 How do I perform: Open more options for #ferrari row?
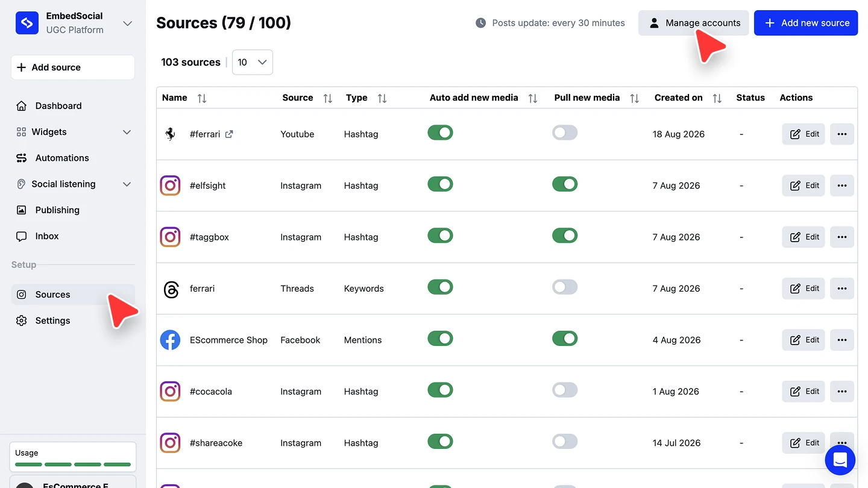[842, 134]
